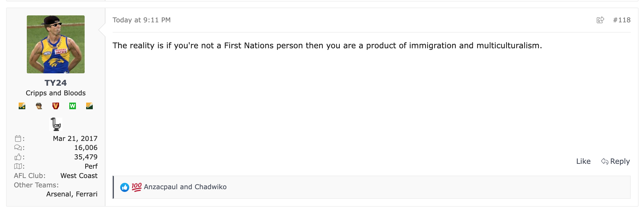Image resolution: width=644 pixels, height=210 pixels.
Task: Like this post by TY24
Action: tap(583, 161)
